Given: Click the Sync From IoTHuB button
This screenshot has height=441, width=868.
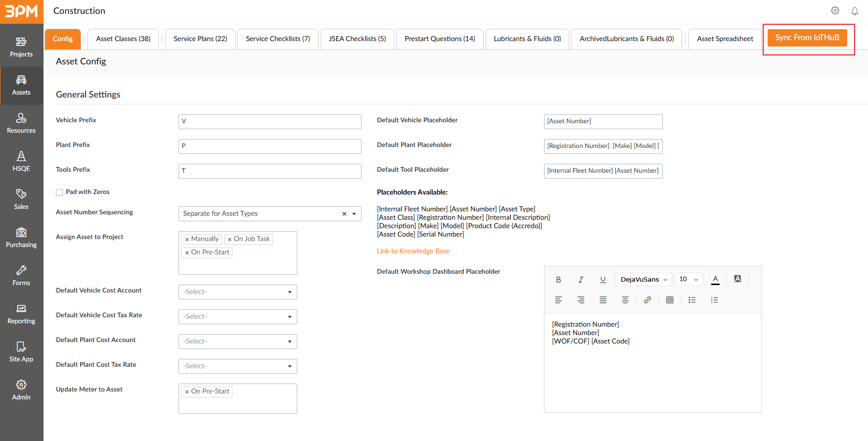Looking at the screenshot, I should tap(807, 38).
